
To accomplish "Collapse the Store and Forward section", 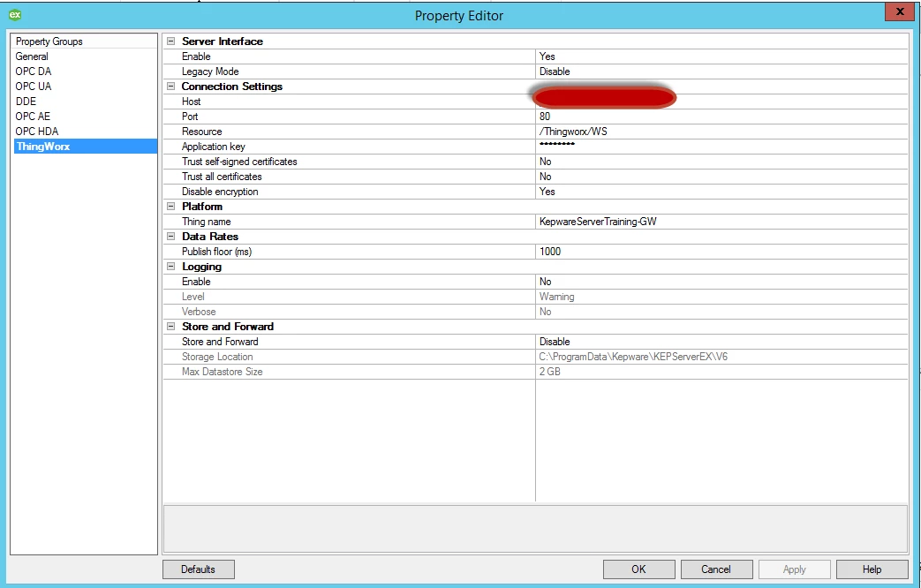I will point(171,326).
